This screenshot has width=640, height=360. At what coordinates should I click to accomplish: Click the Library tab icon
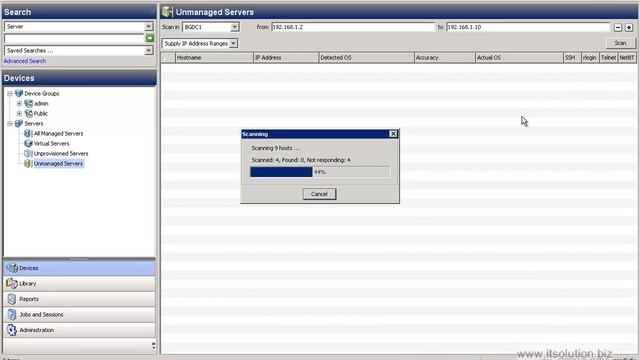tap(12, 283)
